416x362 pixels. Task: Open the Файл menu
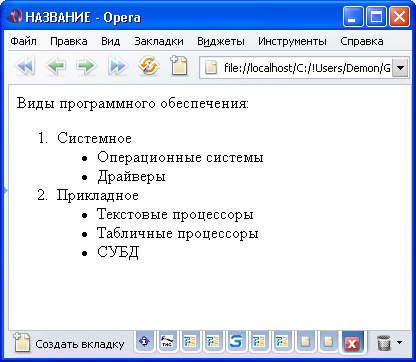[x=24, y=41]
